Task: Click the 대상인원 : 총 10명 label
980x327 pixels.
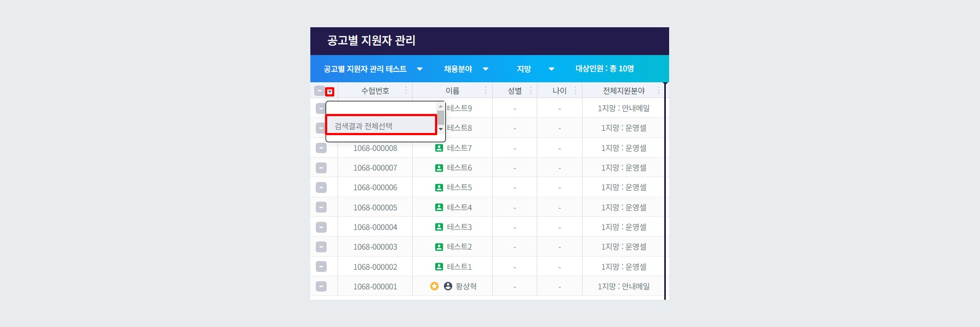Action: tap(605, 69)
